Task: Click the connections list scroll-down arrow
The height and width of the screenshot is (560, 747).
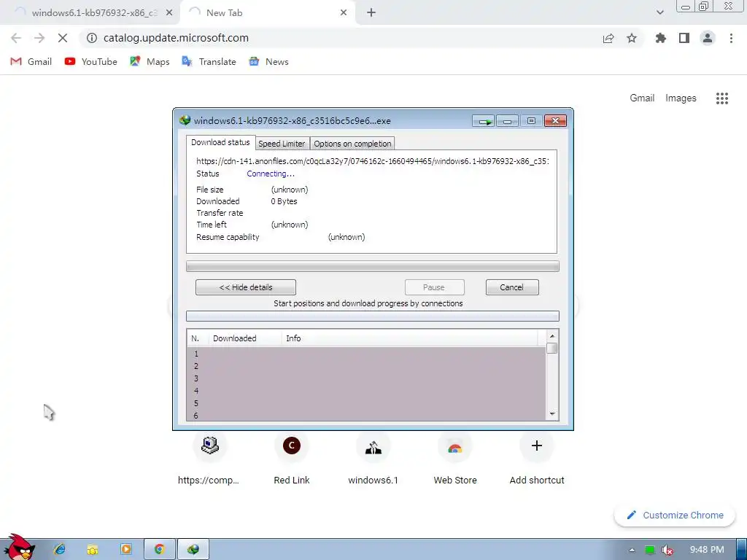Action: tap(552, 414)
